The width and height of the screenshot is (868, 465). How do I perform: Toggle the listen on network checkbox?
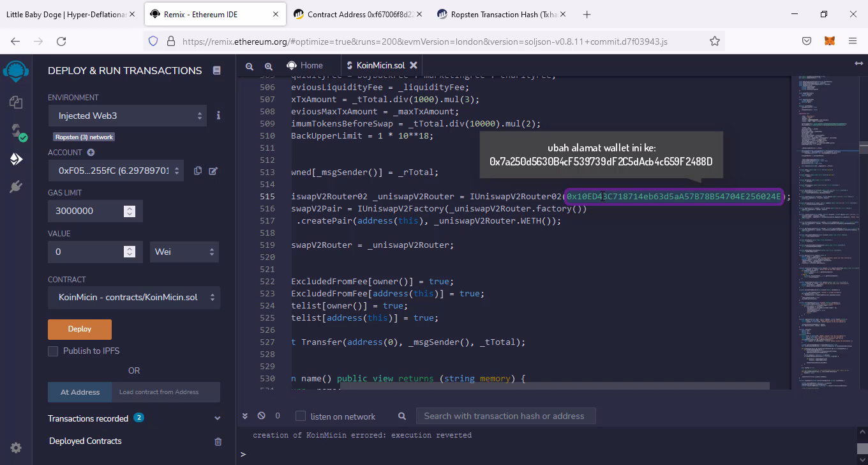[x=301, y=416]
